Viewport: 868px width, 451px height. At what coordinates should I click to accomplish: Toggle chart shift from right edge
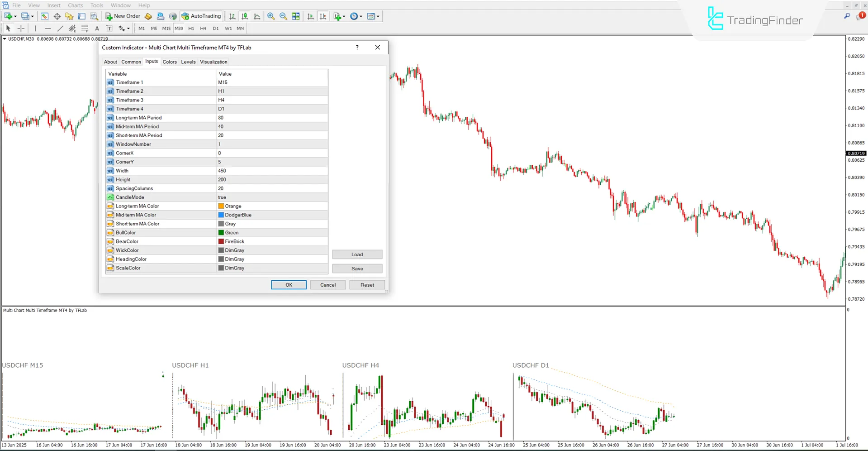click(323, 16)
